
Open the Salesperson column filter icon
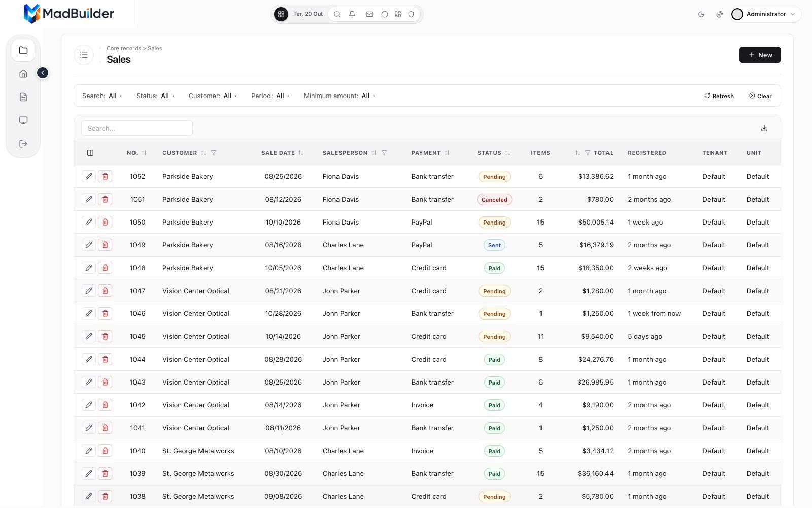click(384, 153)
